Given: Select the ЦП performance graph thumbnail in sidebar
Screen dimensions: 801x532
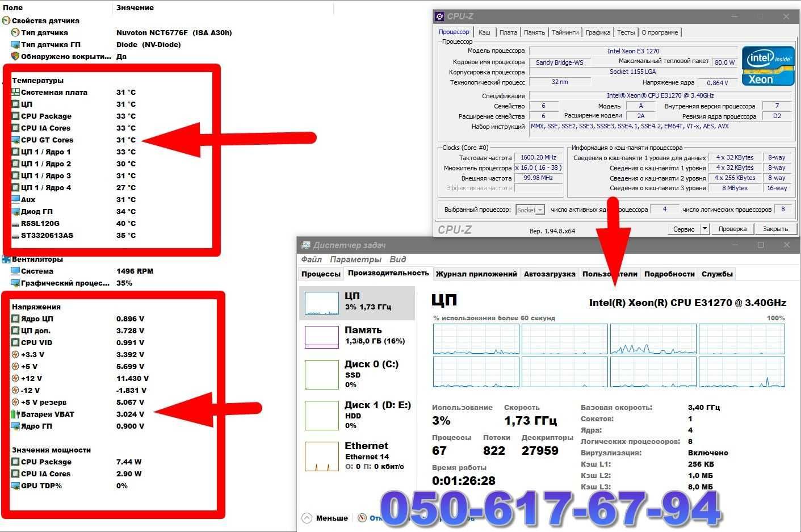Looking at the screenshot, I should pos(321,303).
